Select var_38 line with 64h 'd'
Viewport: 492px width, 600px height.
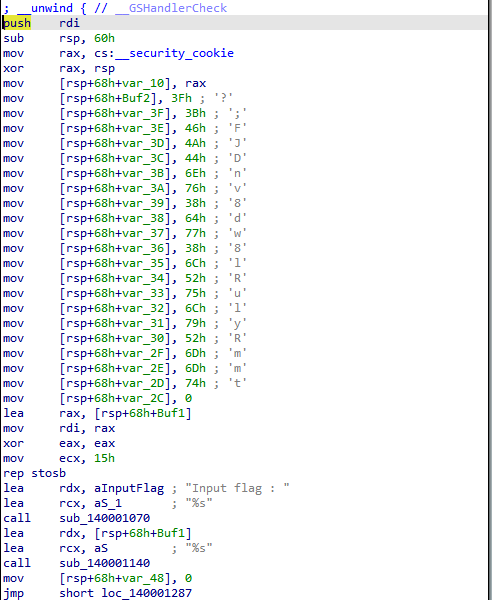click(125, 218)
